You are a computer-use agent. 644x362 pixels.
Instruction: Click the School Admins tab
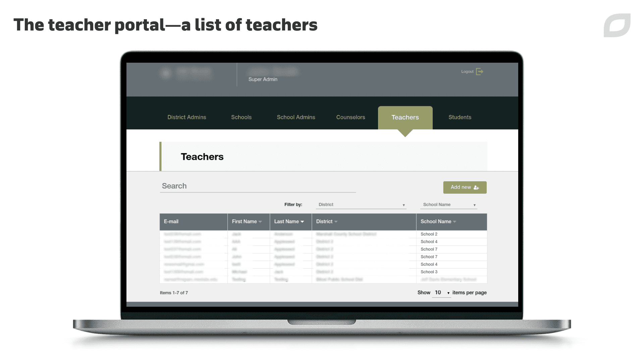coord(296,117)
